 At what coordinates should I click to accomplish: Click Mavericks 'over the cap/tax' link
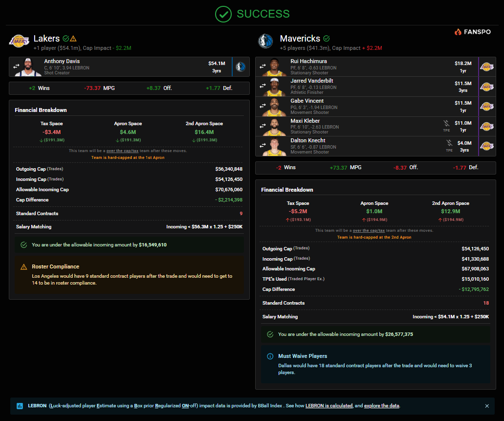369,231
